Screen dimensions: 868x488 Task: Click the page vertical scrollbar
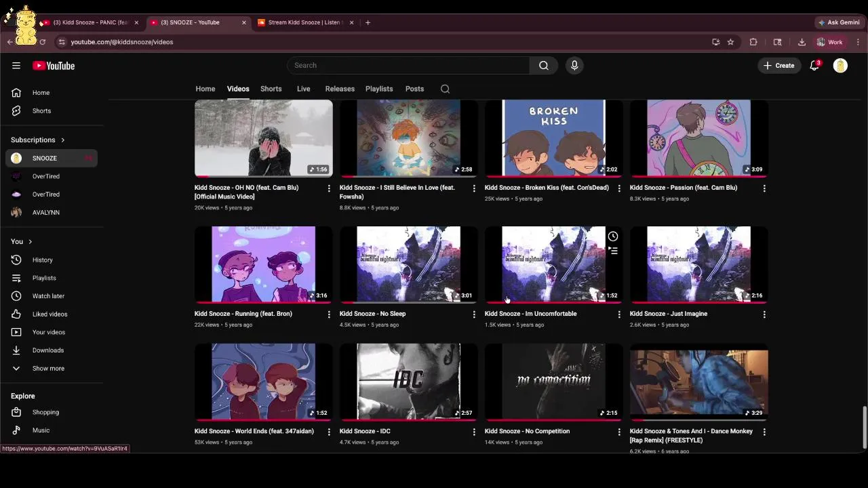coord(865,427)
